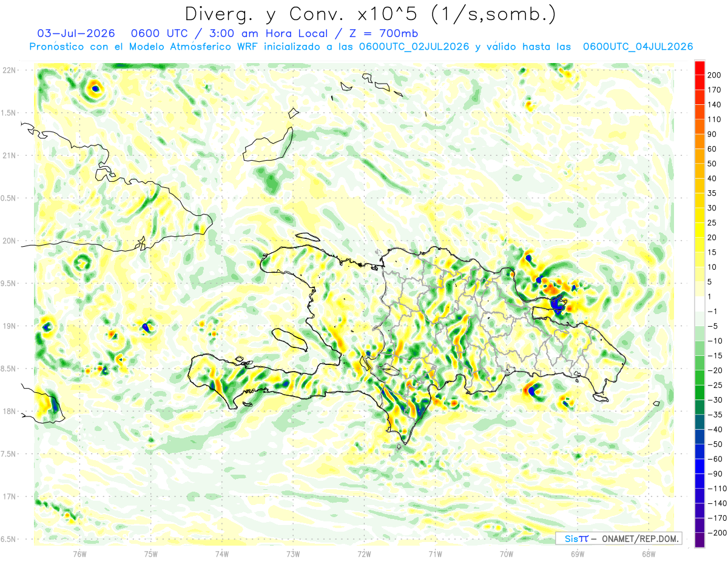Select the date text "03-Jul-2026"
Viewport: 728px width, 562px height.
pyautogui.click(x=76, y=33)
